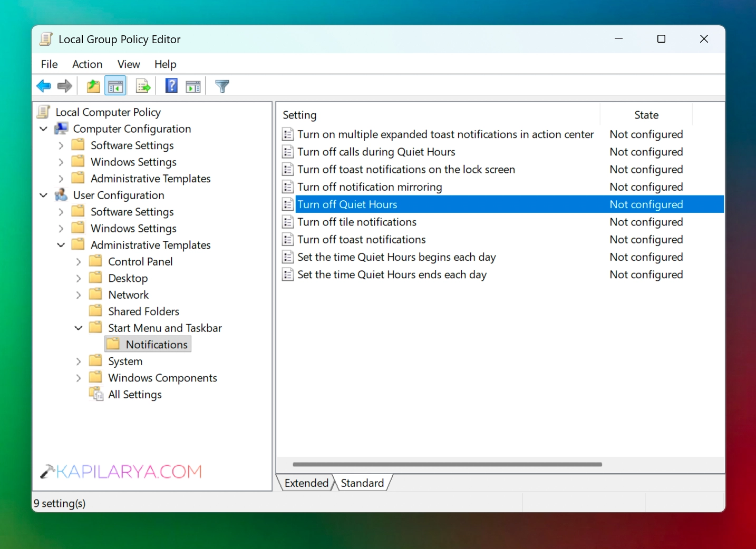Go back with the blue Back arrow
The height and width of the screenshot is (549, 756).
[44, 86]
